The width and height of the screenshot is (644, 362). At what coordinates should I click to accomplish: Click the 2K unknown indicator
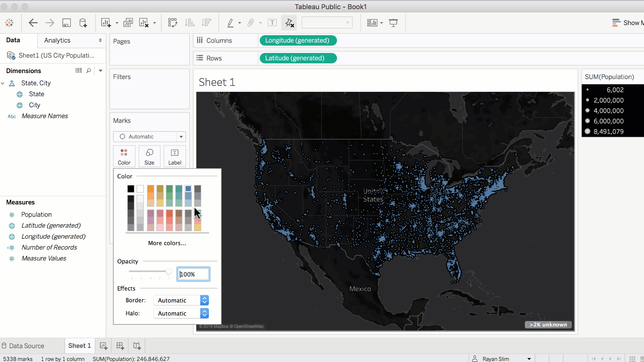click(x=548, y=324)
